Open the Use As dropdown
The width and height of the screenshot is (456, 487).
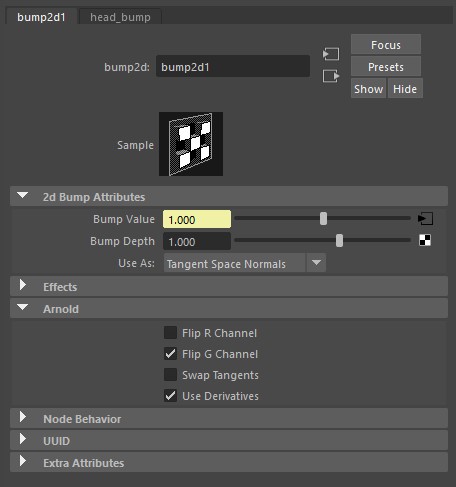tap(245, 263)
